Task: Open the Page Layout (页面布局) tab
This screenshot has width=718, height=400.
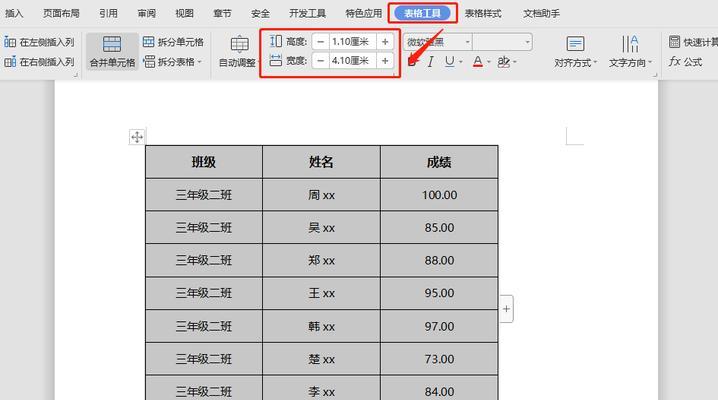Action: pos(61,14)
